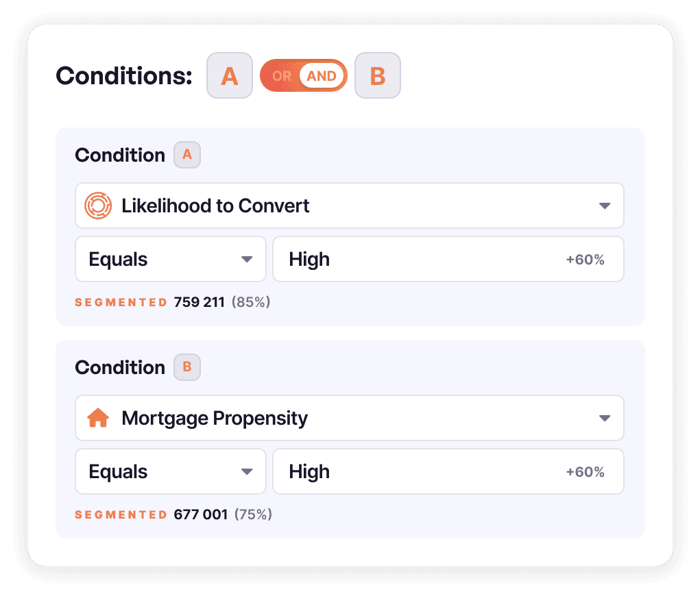Click the SEGMENTED 759 211 count link
Screen dimensions: 700x596
171,301
